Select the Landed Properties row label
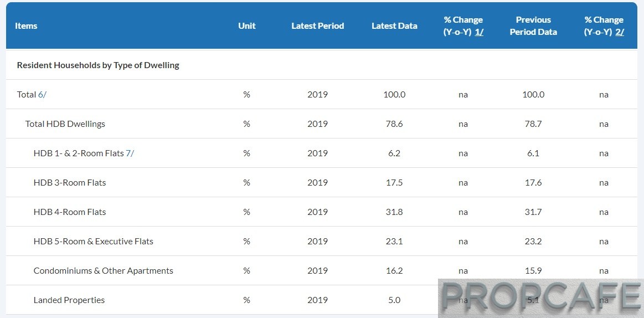 click(x=69, y=300)
